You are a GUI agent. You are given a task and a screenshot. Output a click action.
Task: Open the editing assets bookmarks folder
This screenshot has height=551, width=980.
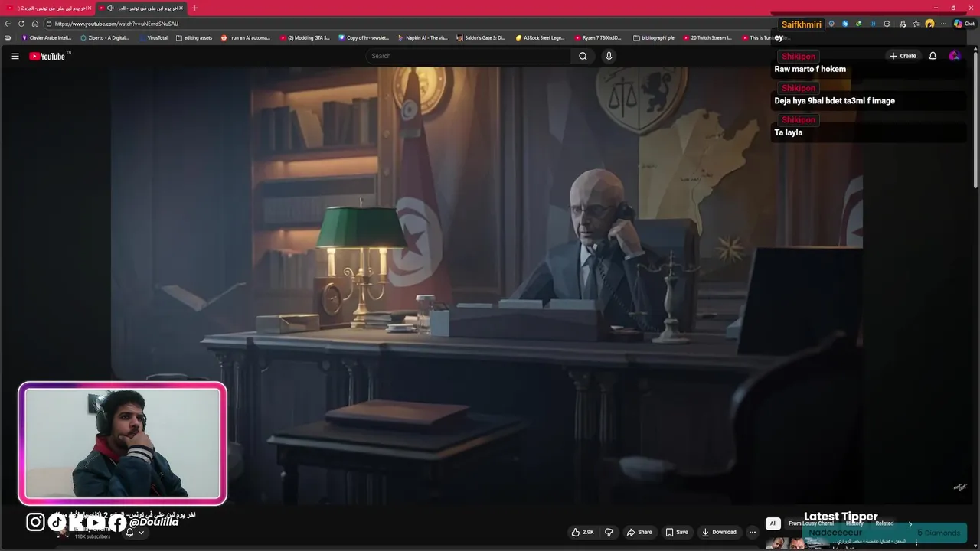pyautogui.click(x=194, y=37)
